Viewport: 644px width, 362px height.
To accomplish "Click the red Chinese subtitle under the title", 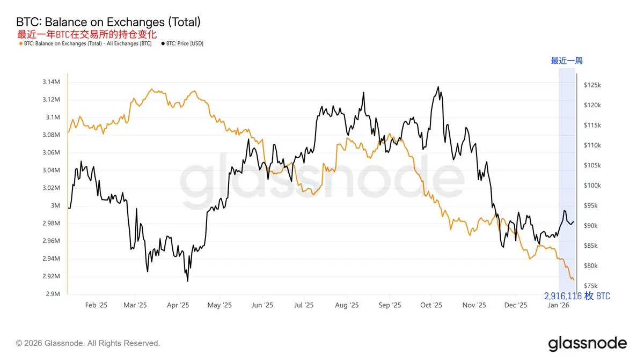I will (87, 34).
